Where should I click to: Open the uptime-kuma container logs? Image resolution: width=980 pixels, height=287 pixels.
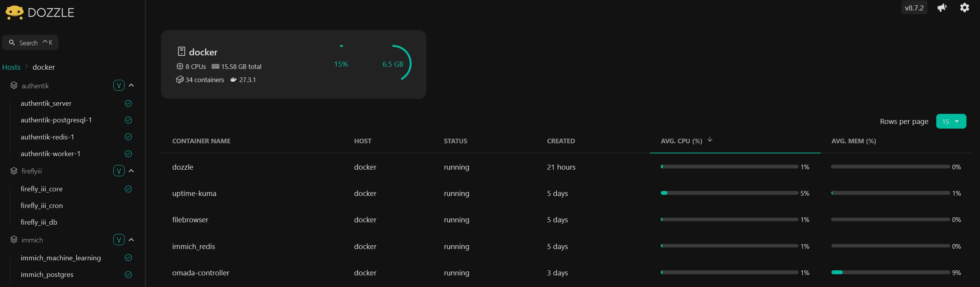pyautogui.click(x=194, y=193)
